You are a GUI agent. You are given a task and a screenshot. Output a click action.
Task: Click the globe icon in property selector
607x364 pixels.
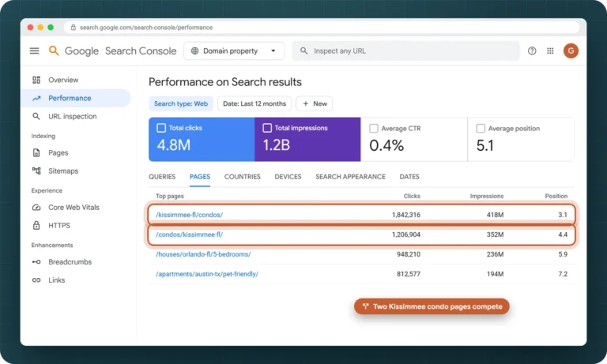point(194,51)
